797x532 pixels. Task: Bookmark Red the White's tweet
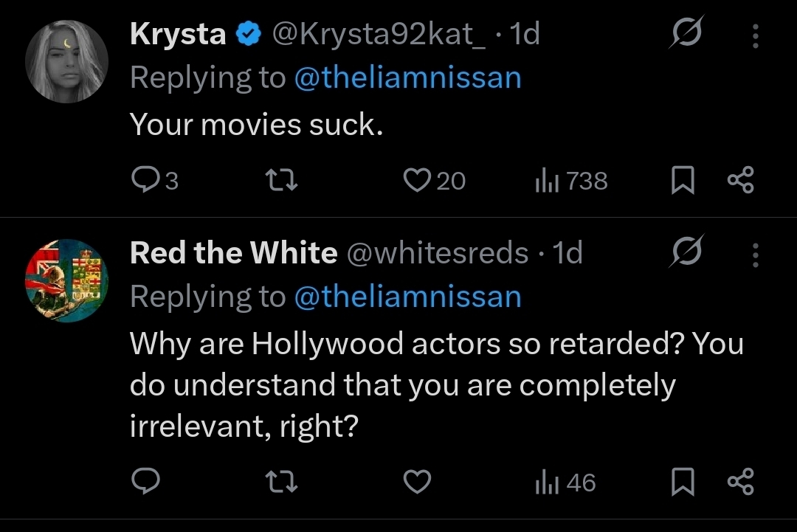(x=682, y=483)
